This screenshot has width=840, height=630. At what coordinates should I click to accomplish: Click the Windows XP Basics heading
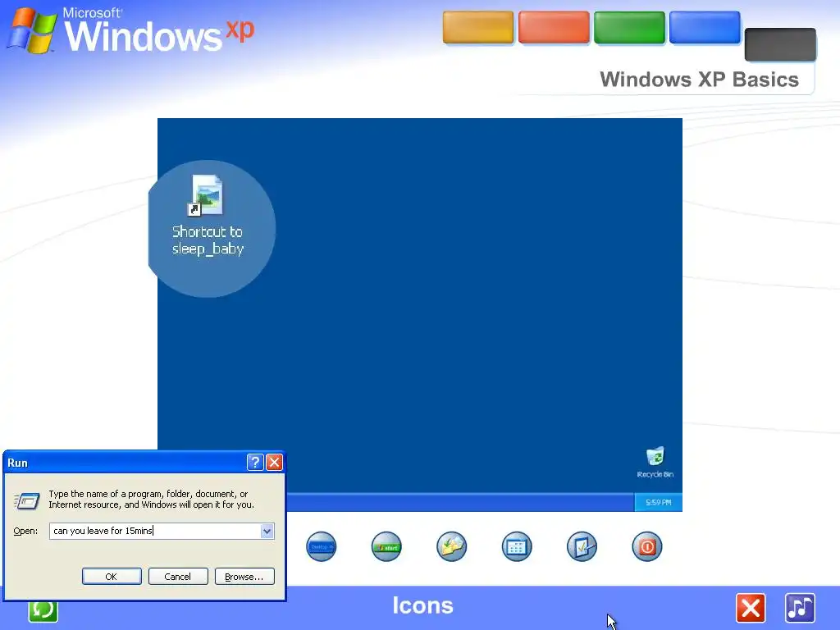pyautogui.click(x=699, y=80)
